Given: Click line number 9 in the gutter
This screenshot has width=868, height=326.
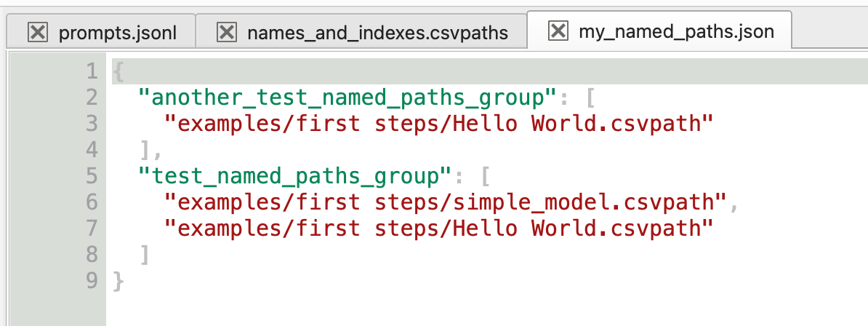Looking at the screenshot, I should click(x=91, y=281).
